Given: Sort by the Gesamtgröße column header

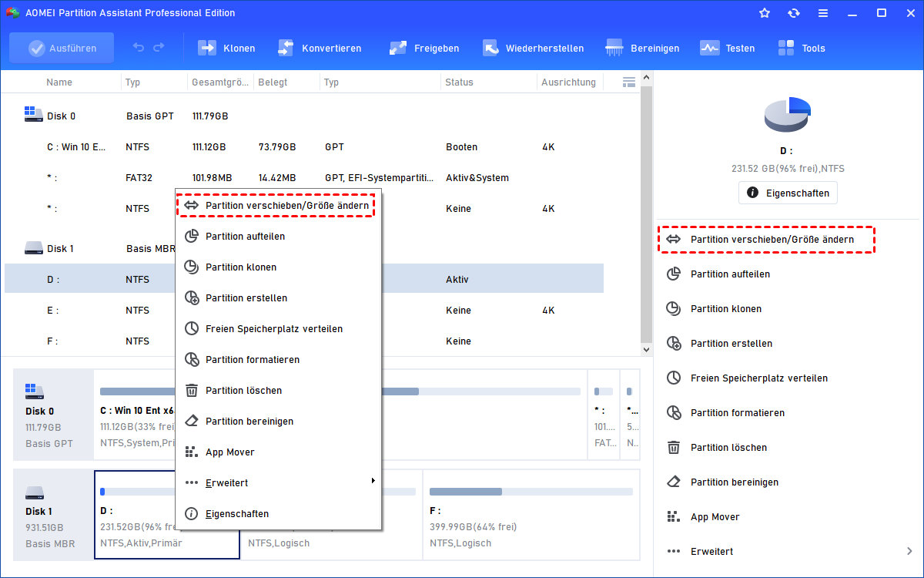Looking at the screenshot, I should click(x=220, y=82).
